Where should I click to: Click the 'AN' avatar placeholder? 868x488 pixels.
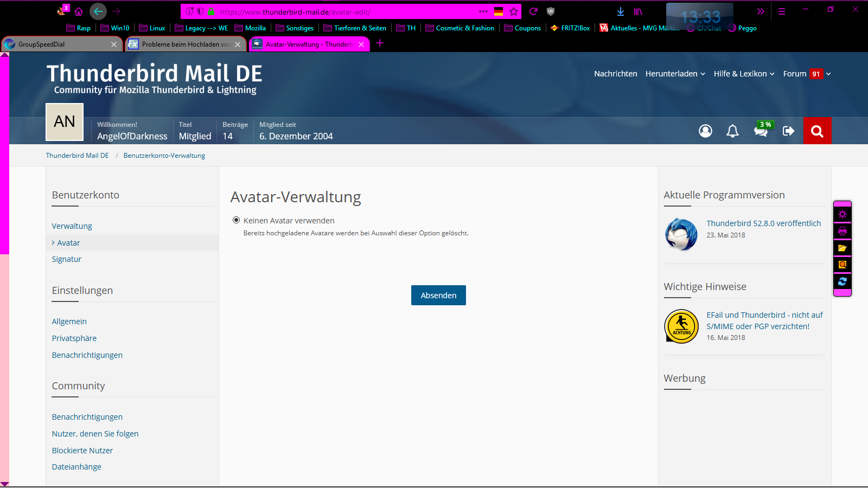(x=65, y=122)
